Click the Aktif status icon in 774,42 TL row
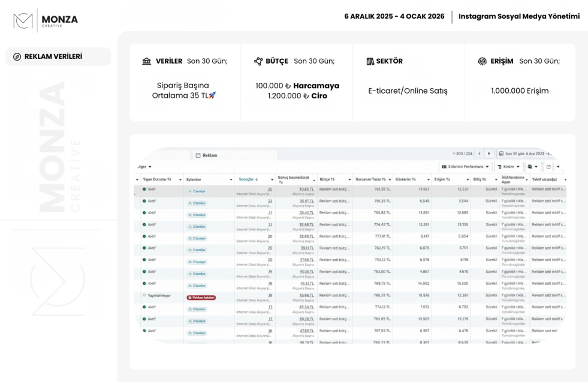Screen dimensions: 588x382 point(144,225)
